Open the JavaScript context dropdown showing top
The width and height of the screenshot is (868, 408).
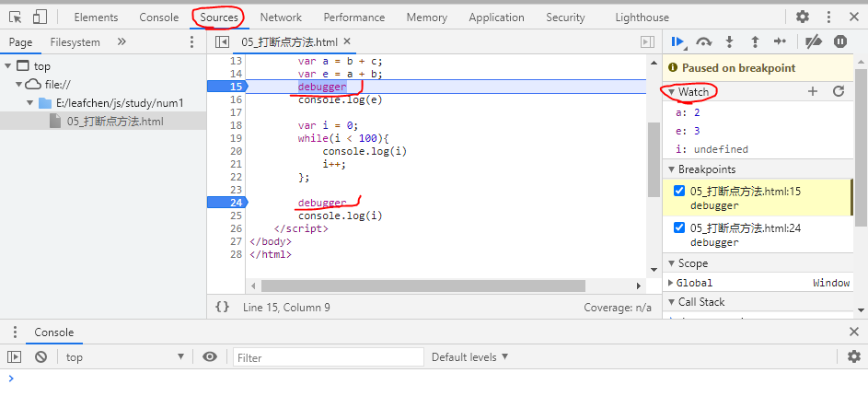click(124, 357)
